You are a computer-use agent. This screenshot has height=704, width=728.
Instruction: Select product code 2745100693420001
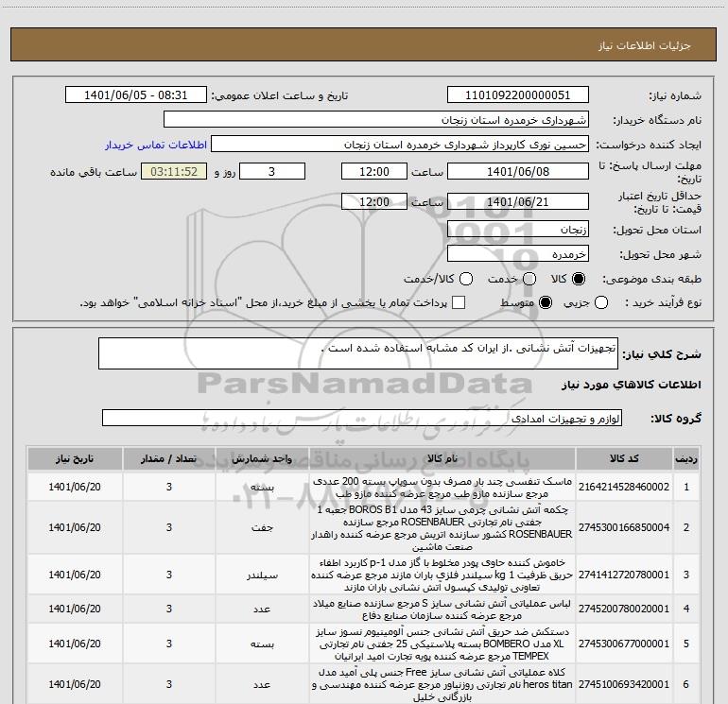point(624,684)
